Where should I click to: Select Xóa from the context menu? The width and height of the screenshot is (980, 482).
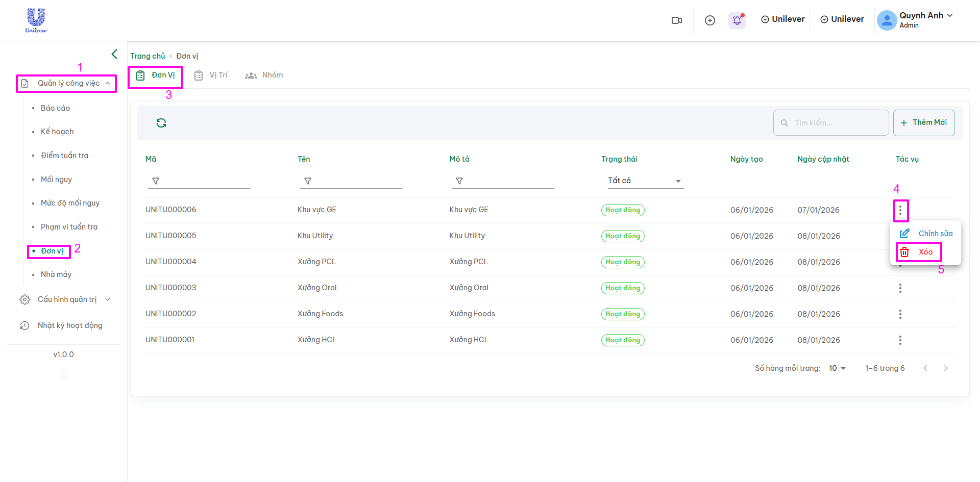tap(919, 252)
